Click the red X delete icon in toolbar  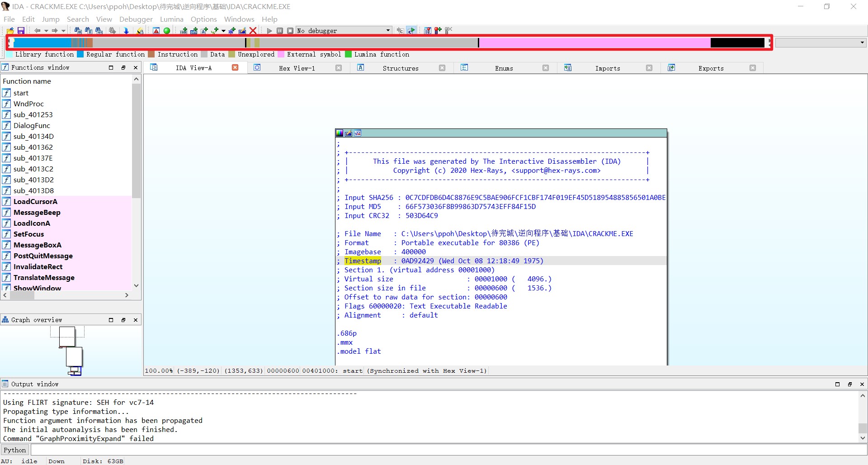[253, 31]
